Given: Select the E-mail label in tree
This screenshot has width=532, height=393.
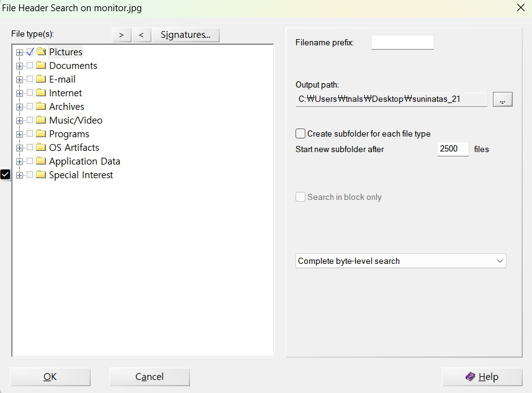Looking at the screenshot, I should pyautogui.click(x=63, y=79).
